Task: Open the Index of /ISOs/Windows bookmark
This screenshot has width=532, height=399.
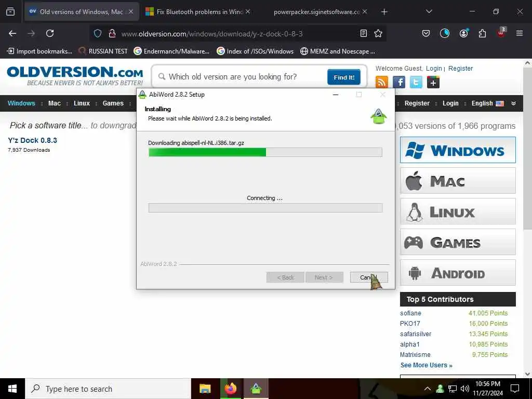Action: [x=255, y=51]
